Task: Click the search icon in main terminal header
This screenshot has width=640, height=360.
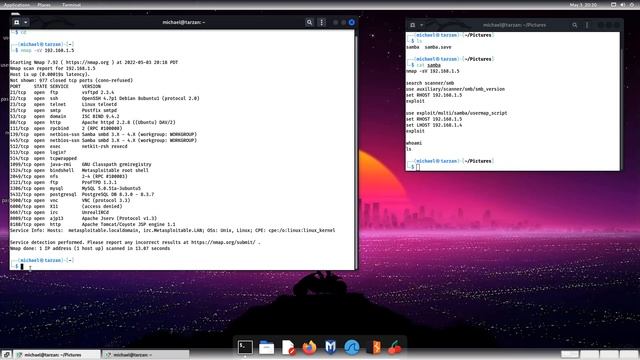Action: (309, 22)
